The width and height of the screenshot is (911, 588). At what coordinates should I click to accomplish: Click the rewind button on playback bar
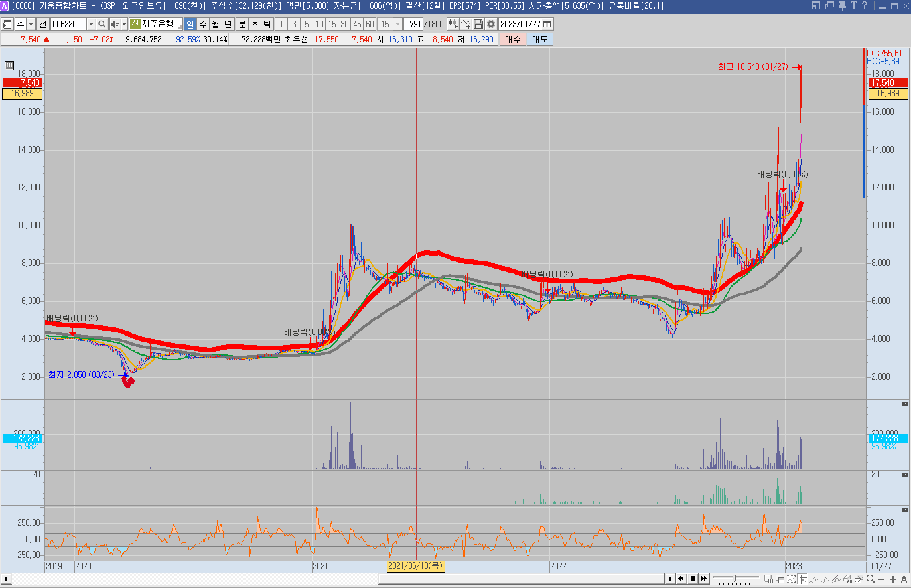pyautogui.click(x=681, y=579)
